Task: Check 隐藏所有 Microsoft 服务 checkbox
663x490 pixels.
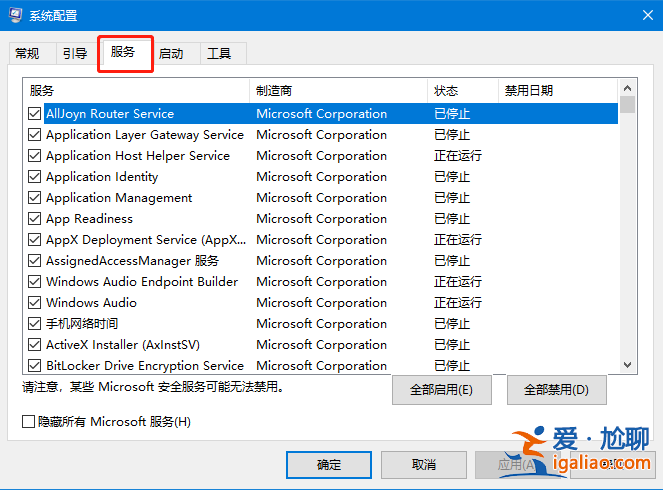Action: point(28,422)
